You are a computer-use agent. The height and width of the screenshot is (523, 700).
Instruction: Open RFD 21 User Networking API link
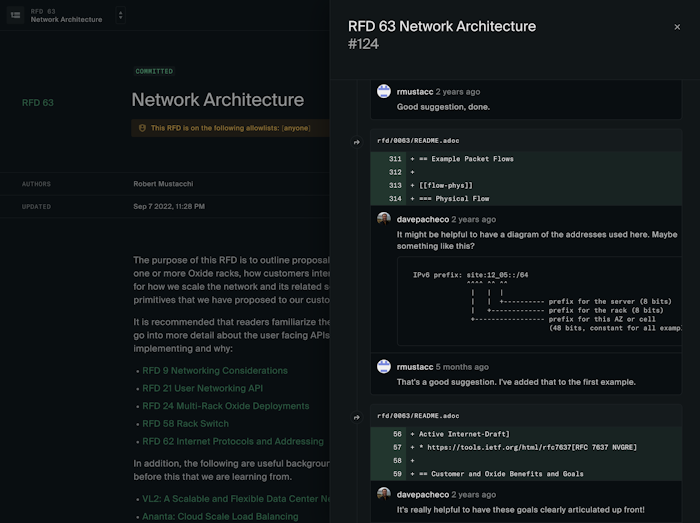coord(202,388)
